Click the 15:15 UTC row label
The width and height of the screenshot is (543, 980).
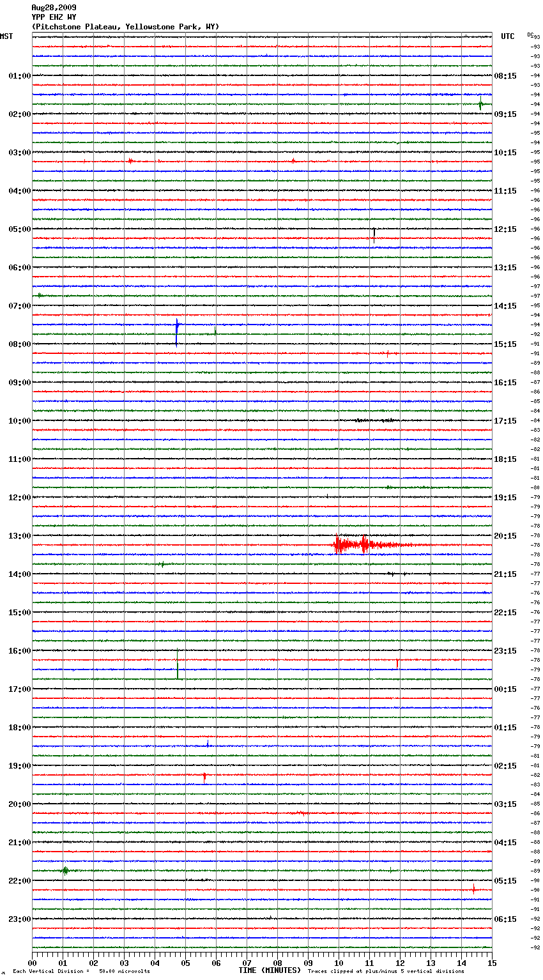pos(505,344)
